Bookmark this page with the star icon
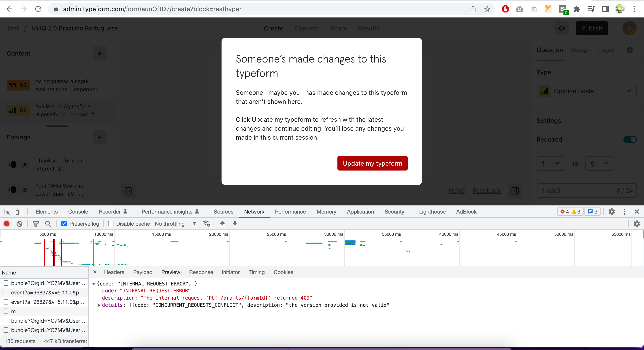The image size is (644, 350). click(487, 9)
